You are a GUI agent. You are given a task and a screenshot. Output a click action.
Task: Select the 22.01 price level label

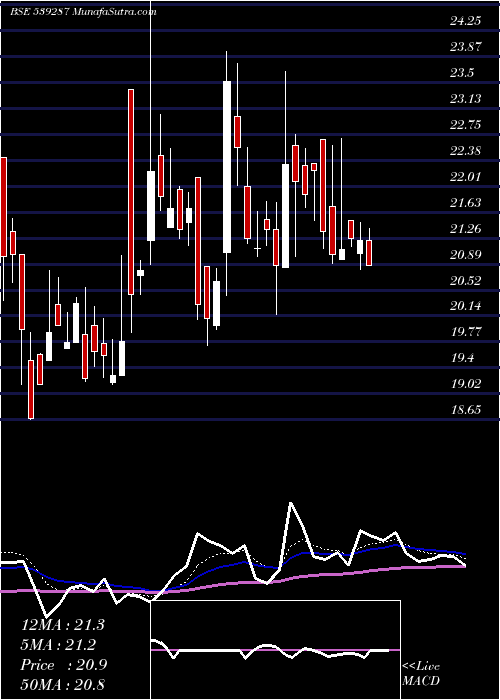click(466, 177)
